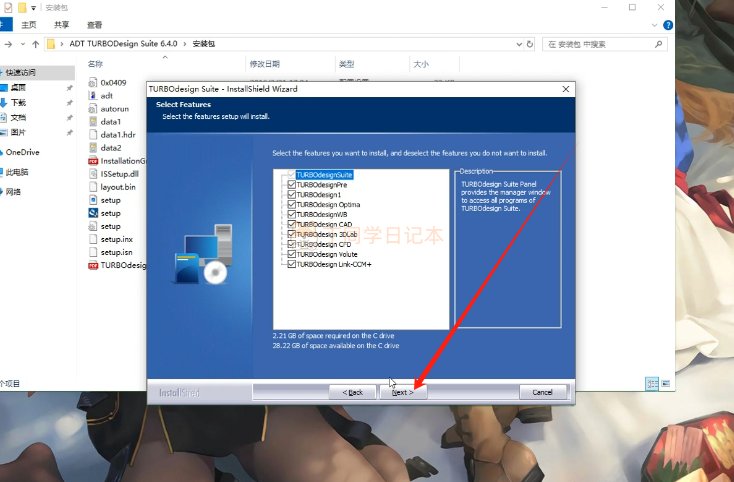The width and height of the screenshot is (734, 482).
Task: Open 网络 in the sidebar
Action: coord(13,191)
